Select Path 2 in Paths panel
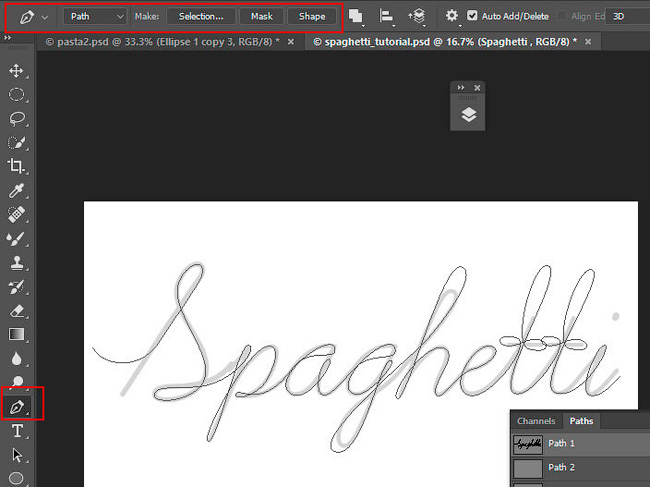 (x=580, y=468)
